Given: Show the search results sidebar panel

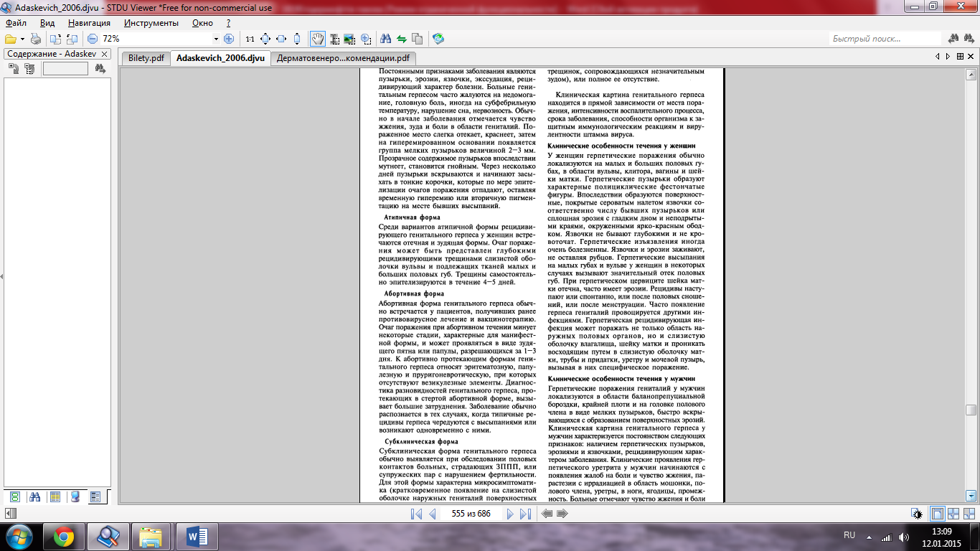Looking at the screenshot, I should tap(35, 496).
